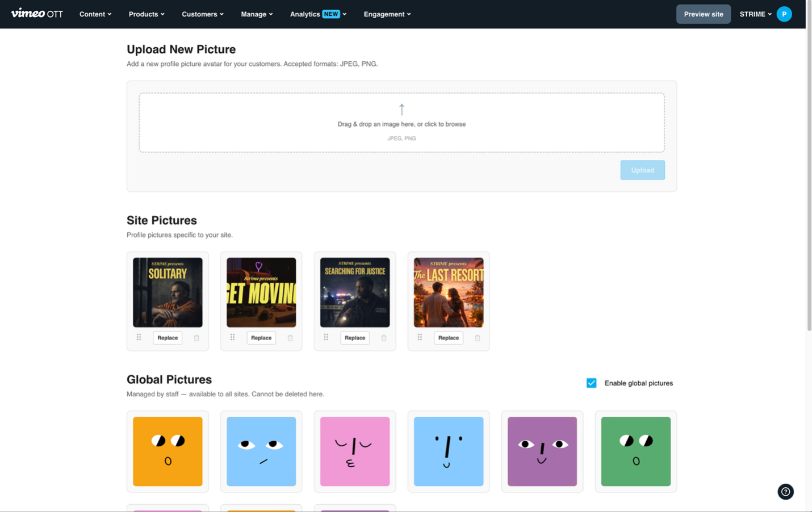This screenshot has height=515, width=812.
Task: Click the "Managed by staff" description text
Action: coord(225,394)
